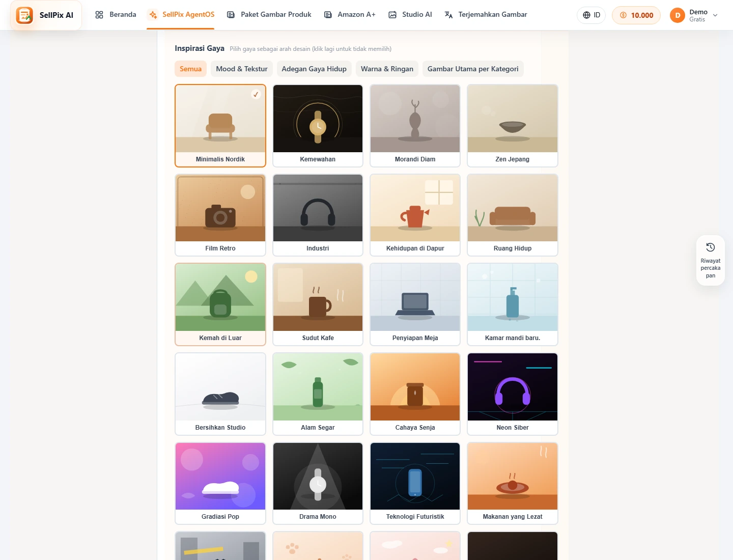Expand the Demo account dropdown arrow
The width and height of the screenshot is (733, 560).
tap(715, 15)
